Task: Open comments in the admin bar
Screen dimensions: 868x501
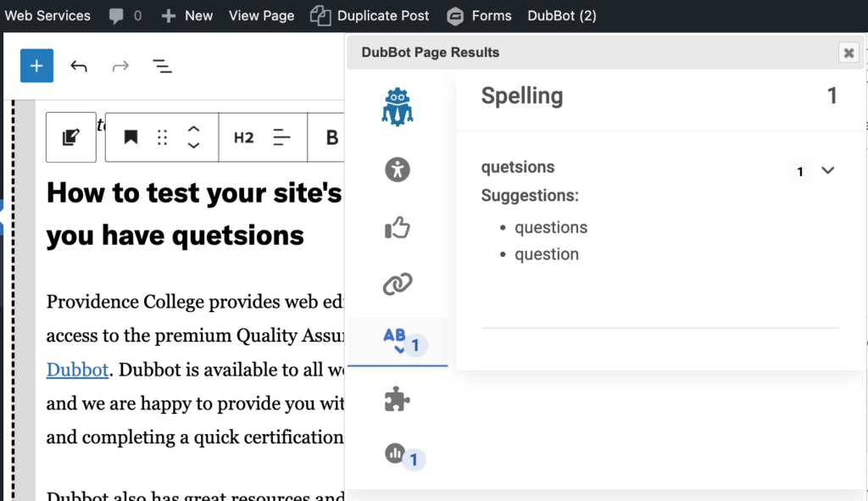Action: pyautogui.click(x=125, y=15)
